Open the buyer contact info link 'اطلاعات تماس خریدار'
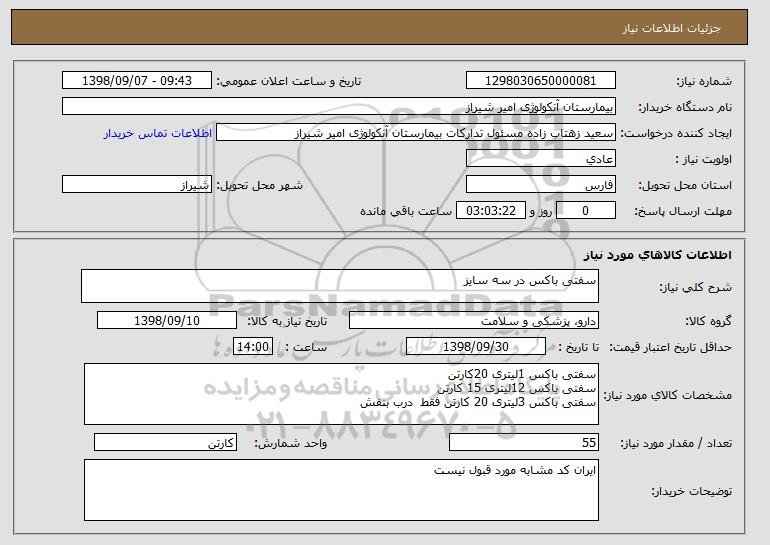 pyautogui.click(x=158, y=133)
